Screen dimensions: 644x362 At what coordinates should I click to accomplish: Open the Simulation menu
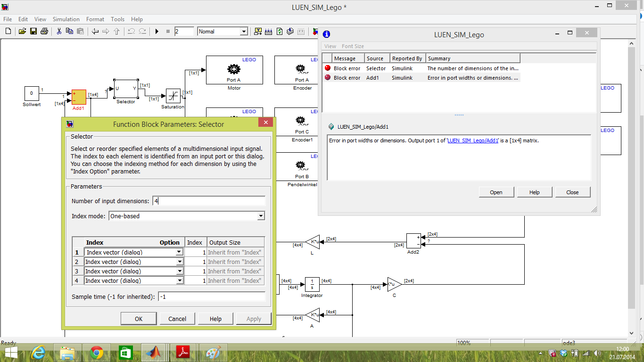(66, 19)
